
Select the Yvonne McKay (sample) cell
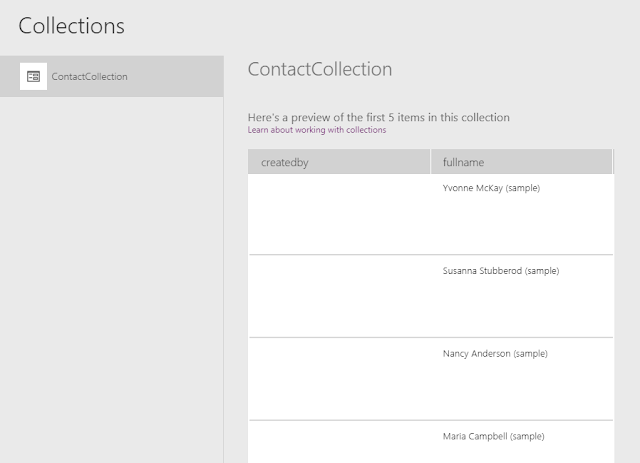click(491, 188)
